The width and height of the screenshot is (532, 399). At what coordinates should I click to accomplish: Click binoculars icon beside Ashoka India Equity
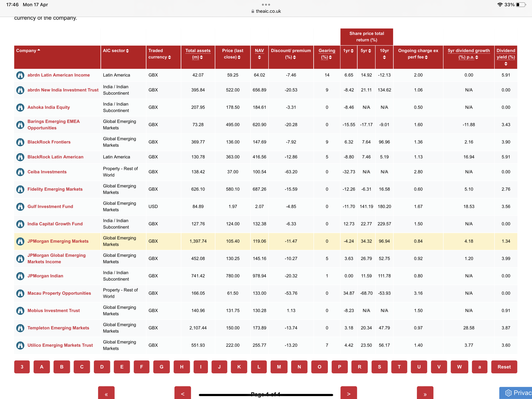(x=20, y=107)
